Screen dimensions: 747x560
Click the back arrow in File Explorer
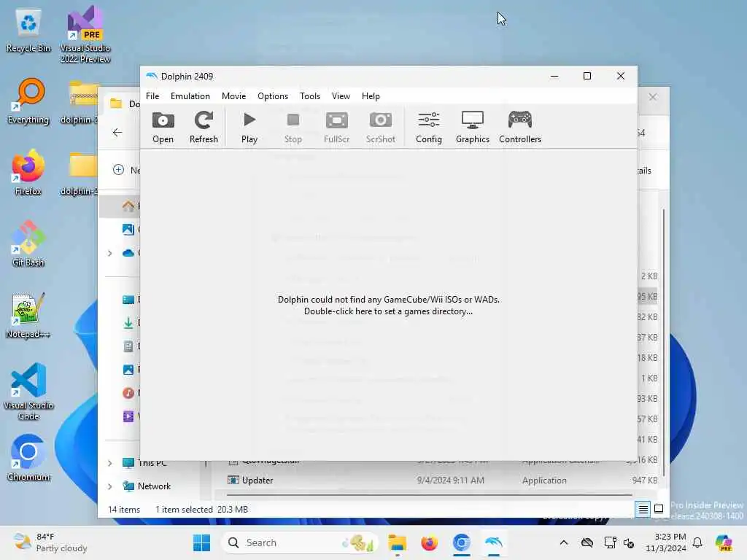point(117,133)
